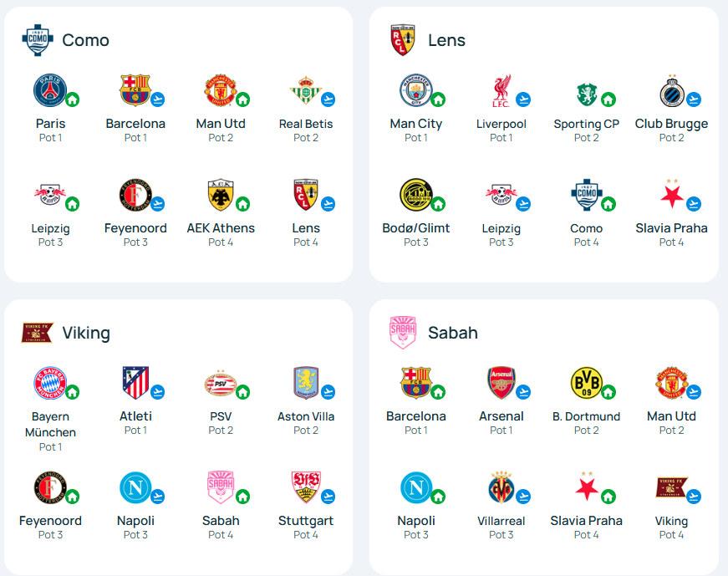Image resolution: width=728 pixels, height=576 pixels.
Task: Choose the Villarreal crest in Sabah card
Action: (x=501, y=487)
